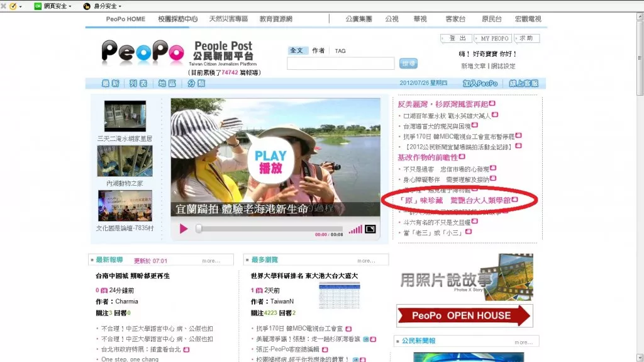The height and width of the screenshot is (362, 644).
Task: Click more link in 最新報導 section
Action: point(211,261)
